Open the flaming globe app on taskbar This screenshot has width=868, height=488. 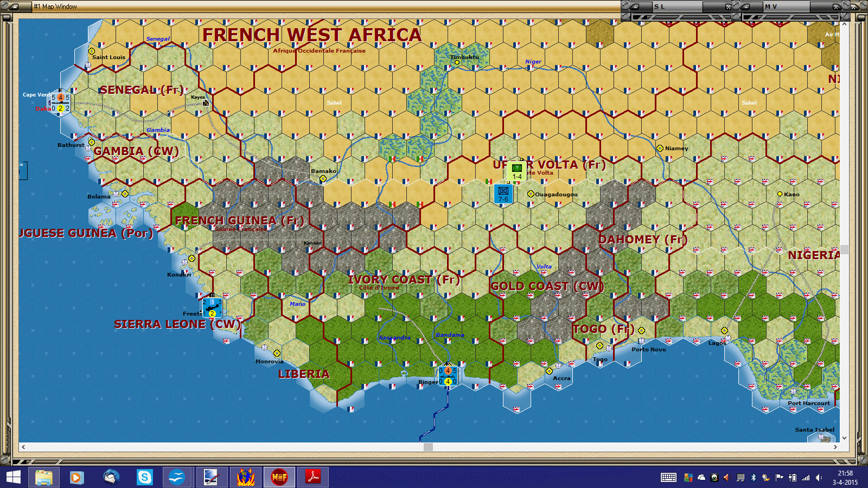246,477
